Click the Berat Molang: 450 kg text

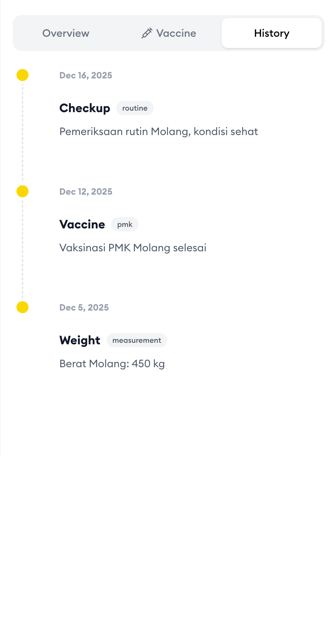pyautogui.click(x=112, y=364)
